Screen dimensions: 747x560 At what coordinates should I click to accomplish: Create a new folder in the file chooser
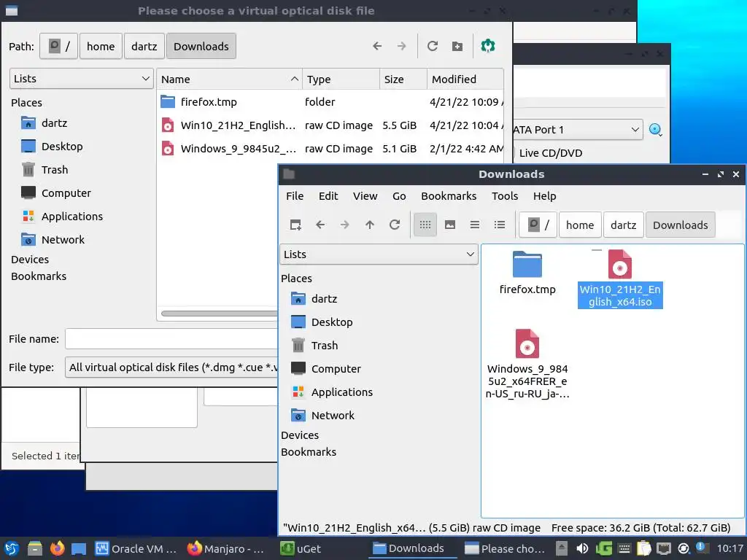[x=457, y=46]
